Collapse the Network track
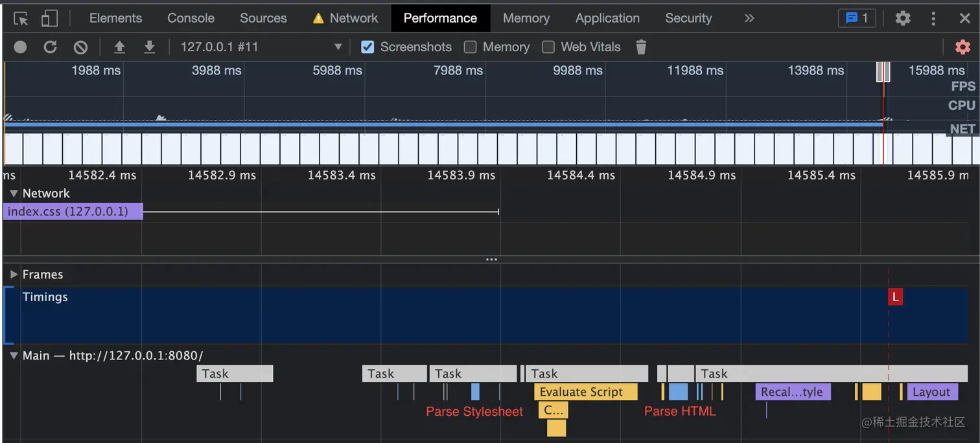The height and width of the screenshot is (443, 980). (14, 193)
